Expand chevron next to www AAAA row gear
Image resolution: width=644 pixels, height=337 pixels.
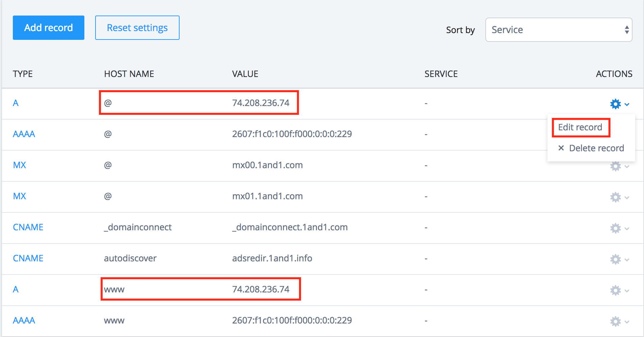point(627,321)
